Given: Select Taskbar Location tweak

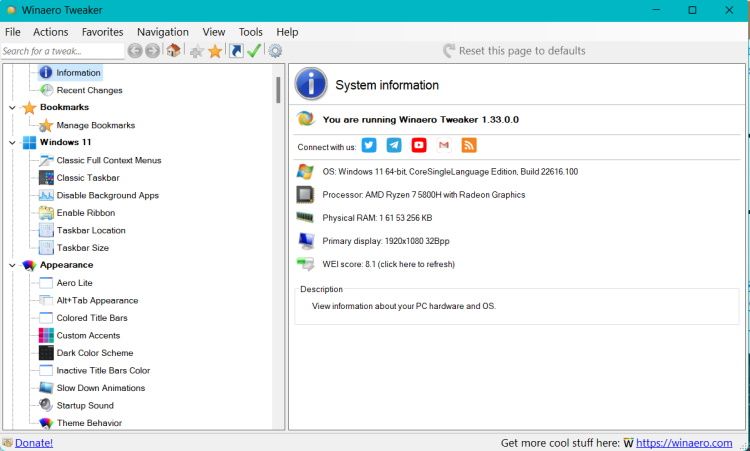Looking at the screenshot, I should tap(91, 230).
